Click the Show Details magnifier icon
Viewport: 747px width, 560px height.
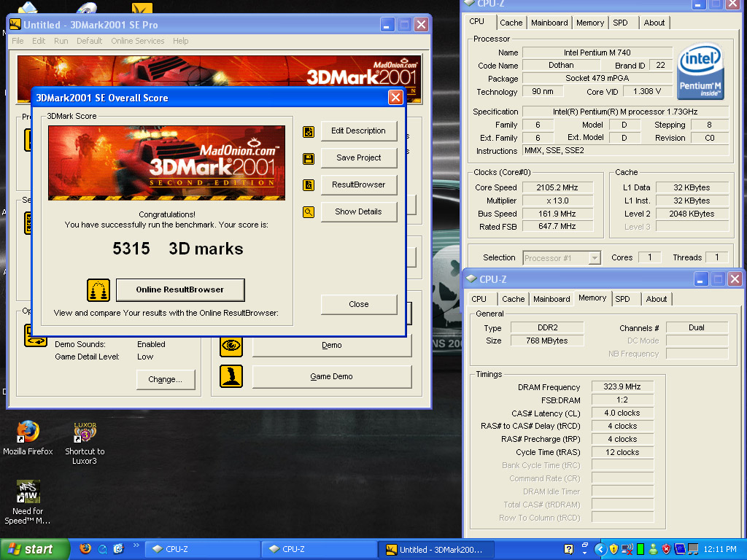[x=309, y=212]
